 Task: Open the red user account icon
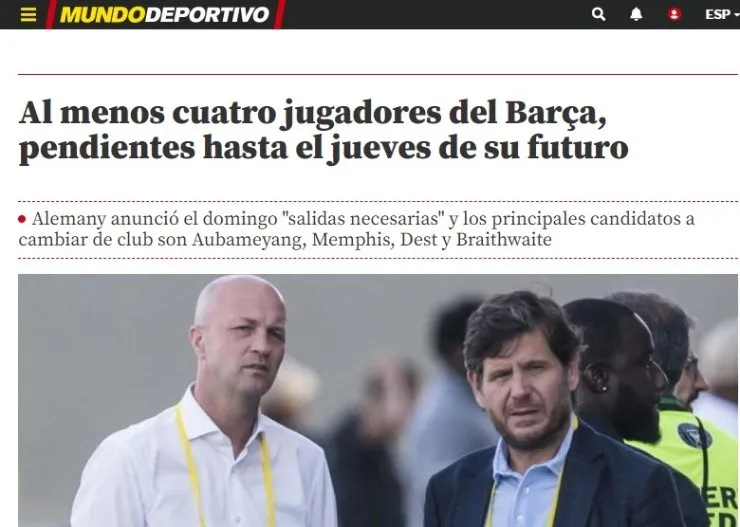pyautogui.click(x=674, y=14)
